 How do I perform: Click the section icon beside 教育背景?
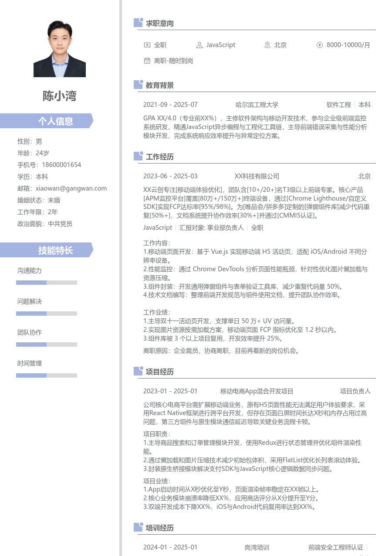point(137,85)
